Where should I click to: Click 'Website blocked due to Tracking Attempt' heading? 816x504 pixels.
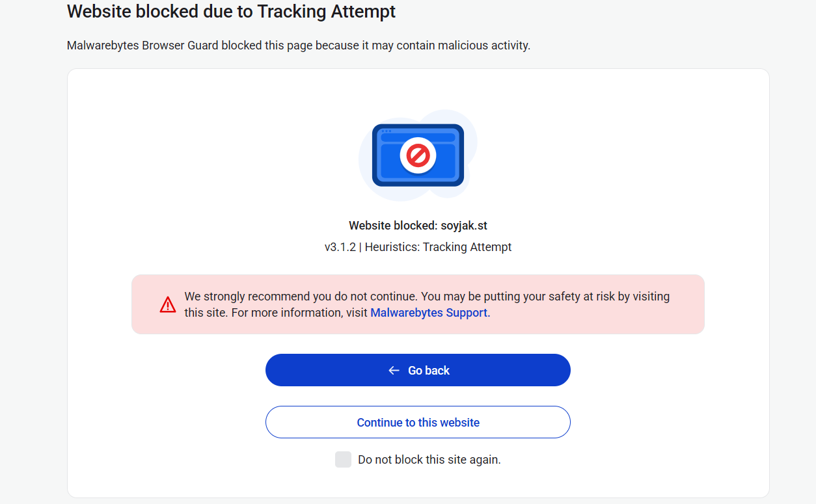231,12
